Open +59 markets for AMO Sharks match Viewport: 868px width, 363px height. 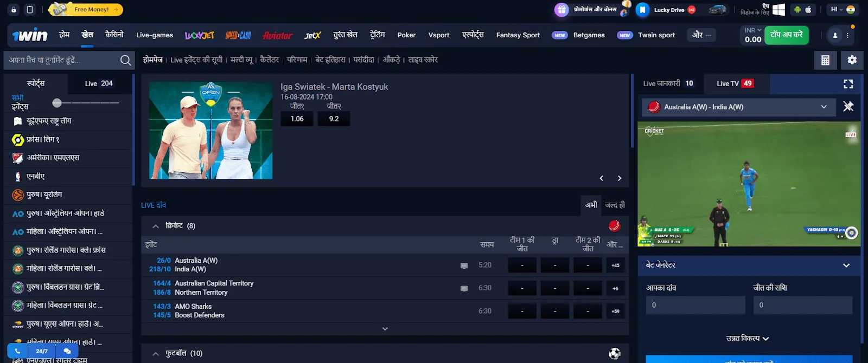[x=615, y=312]
